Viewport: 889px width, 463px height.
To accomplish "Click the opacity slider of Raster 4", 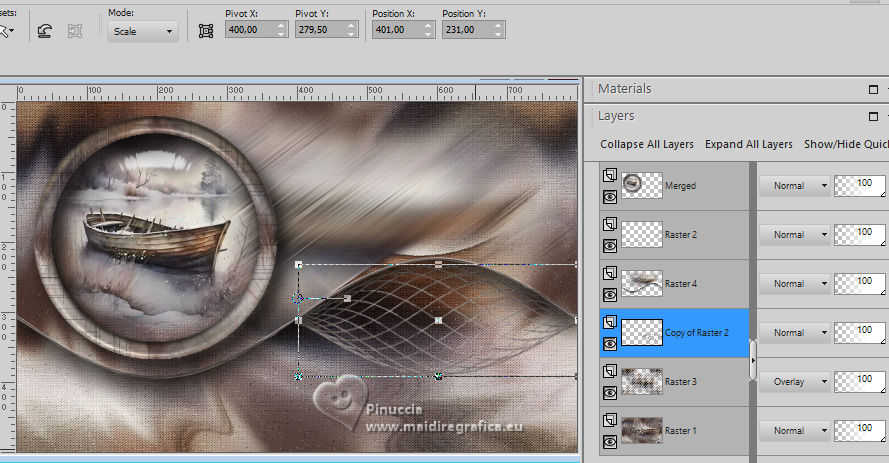I will click(860, 284).
